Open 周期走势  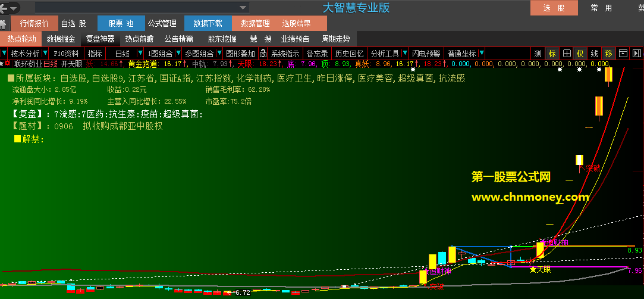coord(335,39)
